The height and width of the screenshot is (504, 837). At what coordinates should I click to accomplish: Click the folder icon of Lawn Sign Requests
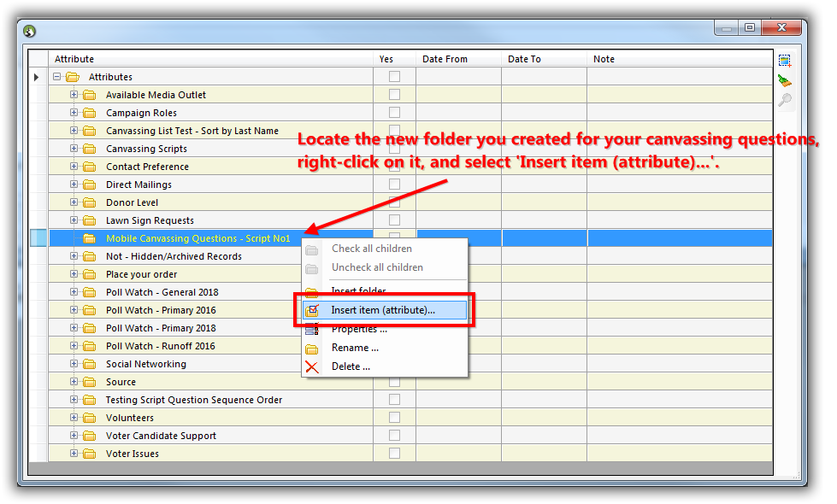click(x=90, y=220)
